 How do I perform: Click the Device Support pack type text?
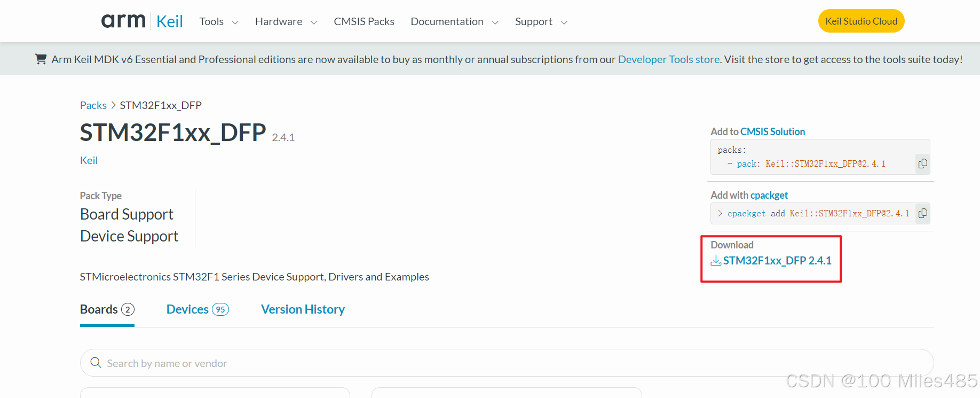point(129,236)
